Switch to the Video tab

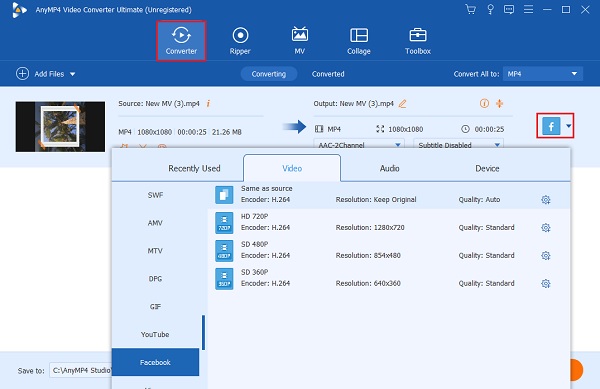[x=292, y=168]
